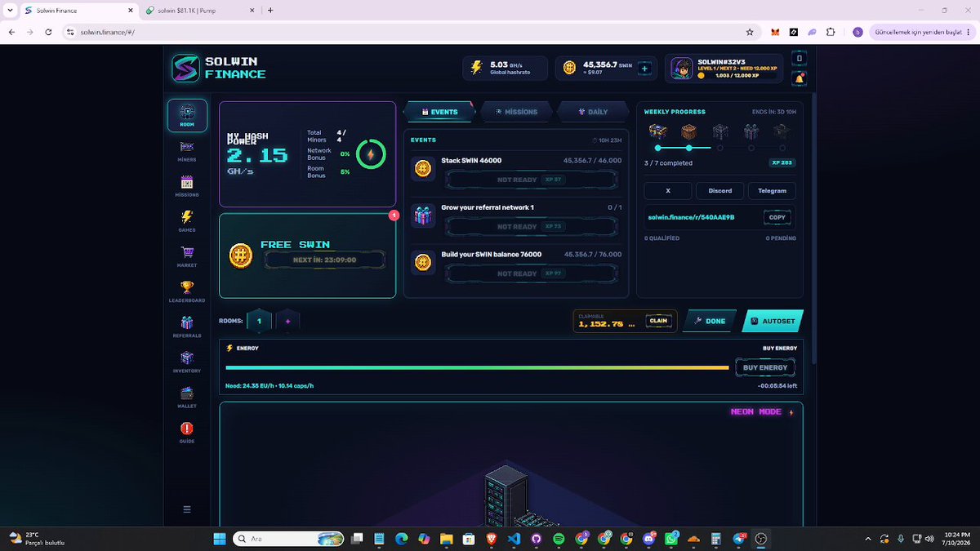Click the Solwin Finance logo
The height and width of the screenshot is (551, 980).
point(218,68)
